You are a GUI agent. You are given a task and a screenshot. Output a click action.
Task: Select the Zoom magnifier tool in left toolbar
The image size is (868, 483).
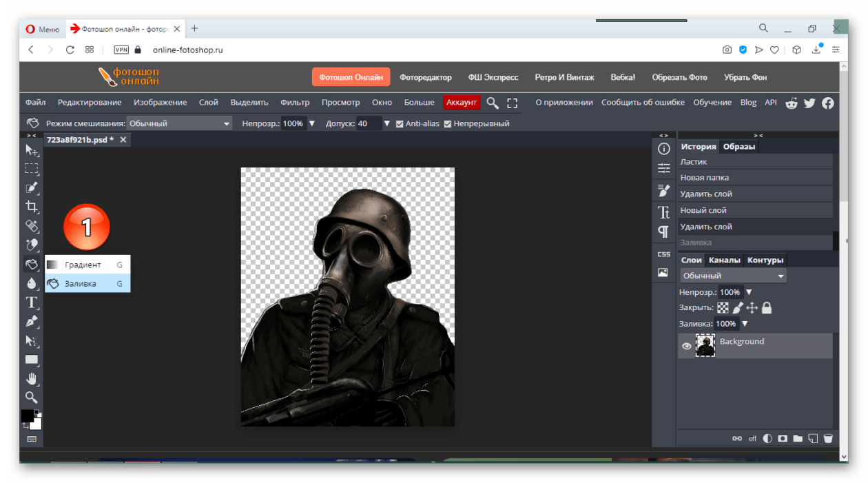pos(32,397)
